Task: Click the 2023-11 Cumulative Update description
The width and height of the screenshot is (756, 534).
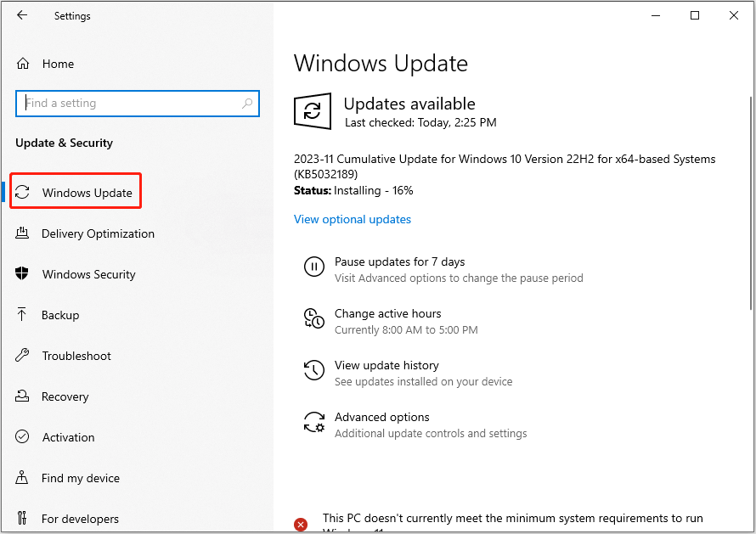Action: pos(505,166)
